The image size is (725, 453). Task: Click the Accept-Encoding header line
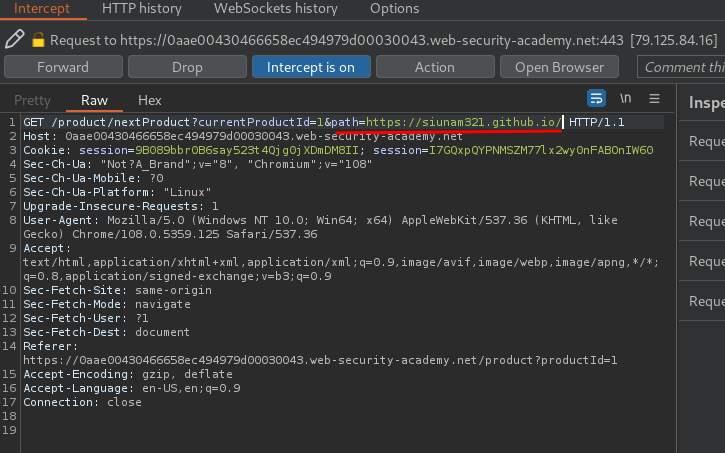click(128, 374)
